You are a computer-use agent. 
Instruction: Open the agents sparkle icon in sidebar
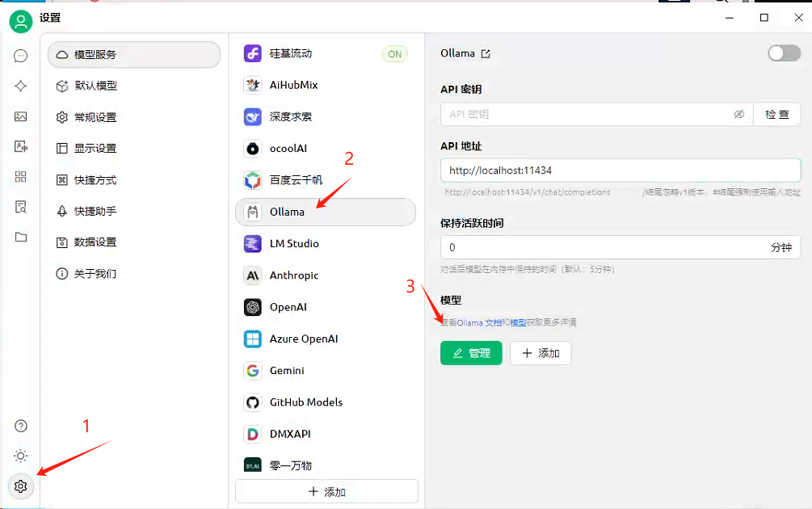pyautogui.click(x=21, y=86)
